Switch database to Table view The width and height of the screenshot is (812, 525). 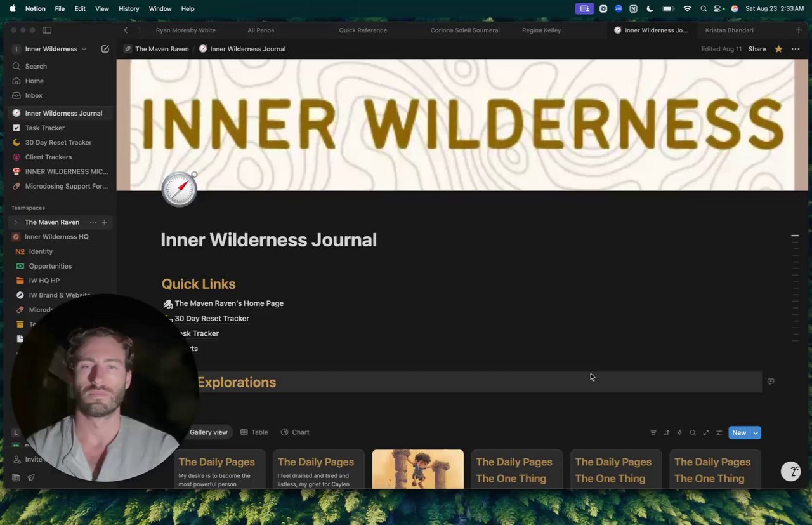(254, 432)
